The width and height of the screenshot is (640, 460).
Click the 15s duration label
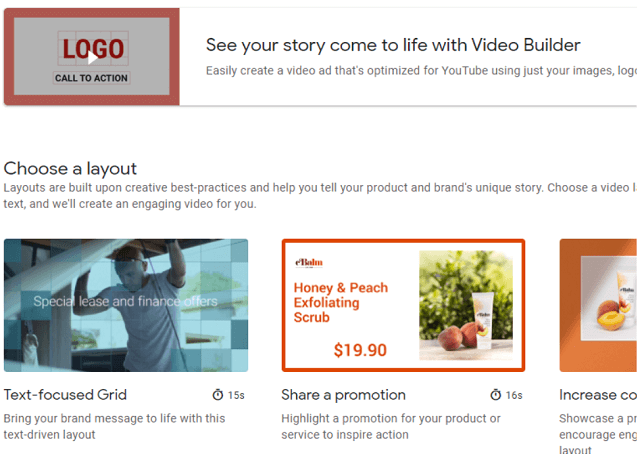(236, 395)
